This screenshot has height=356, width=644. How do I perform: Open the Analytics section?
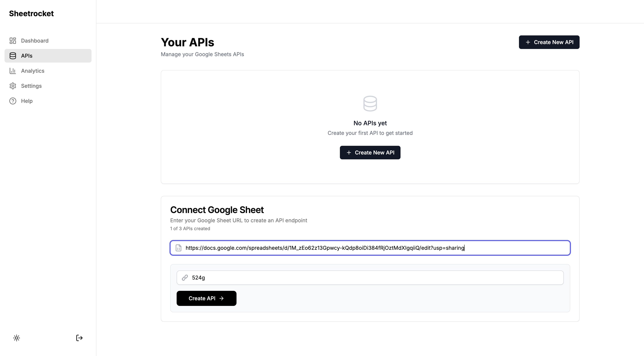(x=33, y=71)
